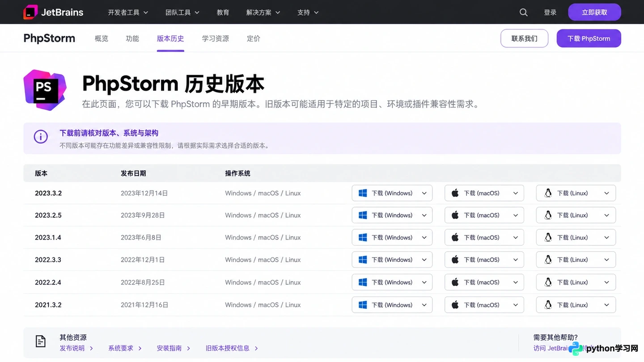This screenshot has width=644, height=362.
Task: Click Linux penguin icon in 2023.3.2 row
Action: 548,193
